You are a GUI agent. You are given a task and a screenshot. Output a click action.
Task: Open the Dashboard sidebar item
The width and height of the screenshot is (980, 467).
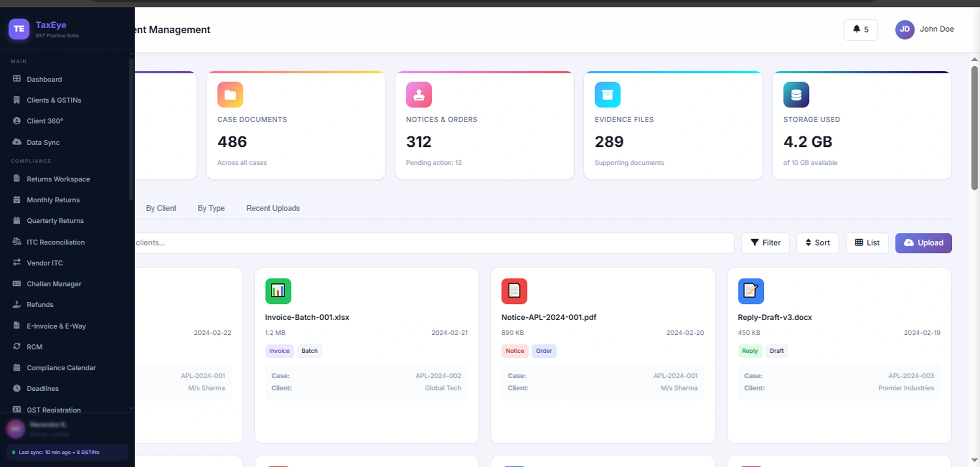(x=44, y=79)
